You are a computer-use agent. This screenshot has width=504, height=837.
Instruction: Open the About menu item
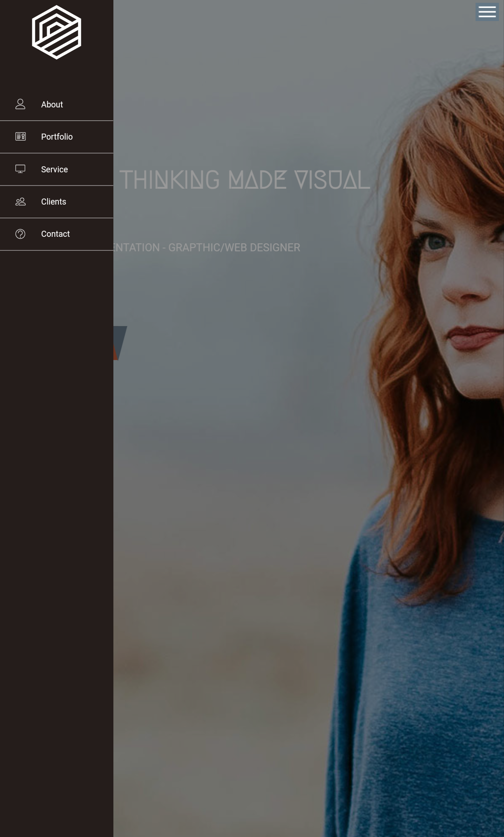pos(52,105)
